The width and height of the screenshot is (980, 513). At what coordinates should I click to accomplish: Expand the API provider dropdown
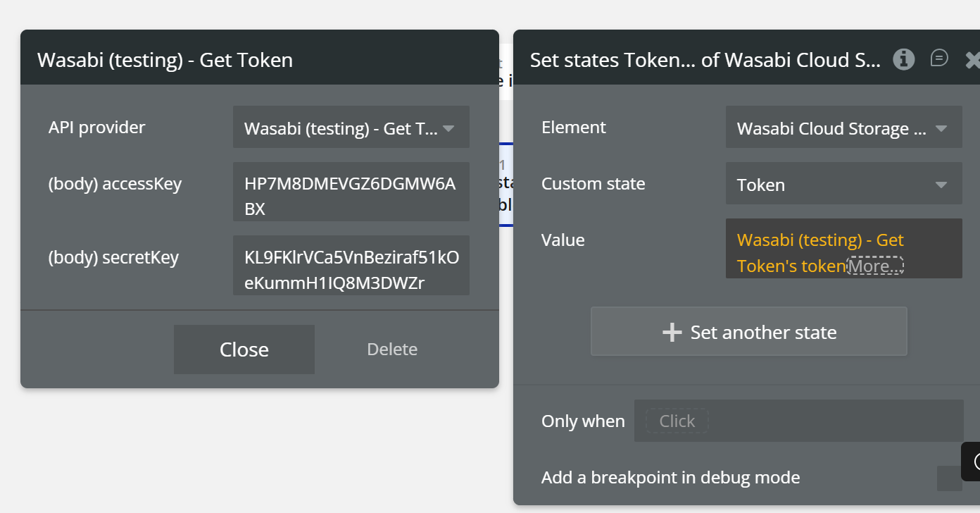click(x=351, y=128)
